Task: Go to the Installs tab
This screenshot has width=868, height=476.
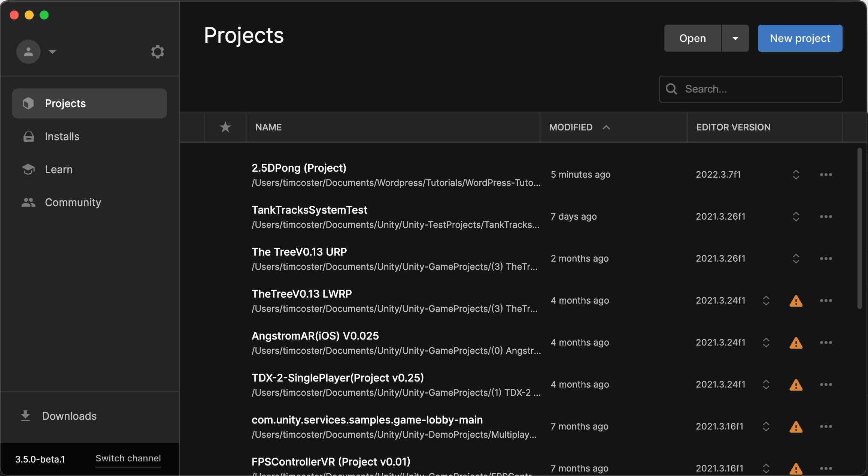Action: 62,136
